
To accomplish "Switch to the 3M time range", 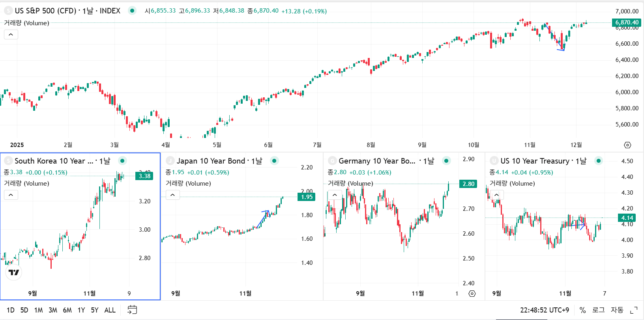I will (53, 310).
